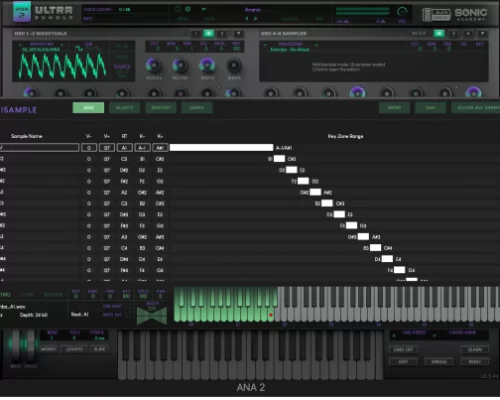Select sampler 3 tab in OSC 4-6 Sampler
500x400 pixels.
point(468,34)
